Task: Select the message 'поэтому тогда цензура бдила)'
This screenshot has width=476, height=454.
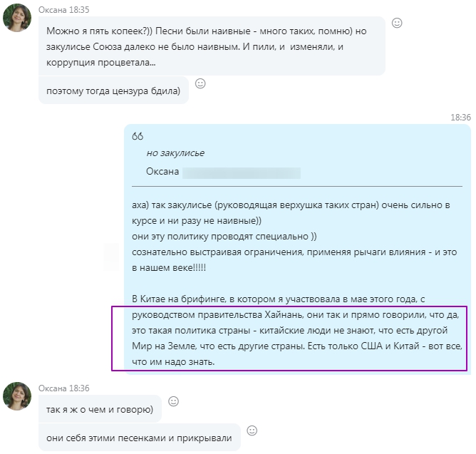Action: click(113, 91)
